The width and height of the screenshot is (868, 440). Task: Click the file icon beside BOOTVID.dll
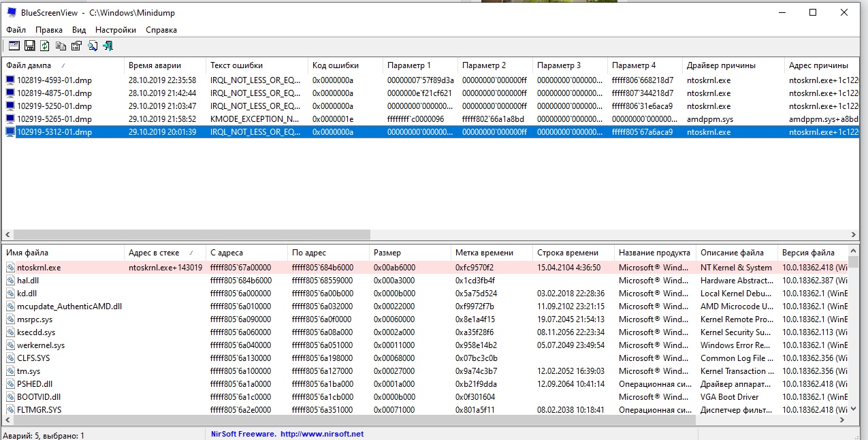10,397
